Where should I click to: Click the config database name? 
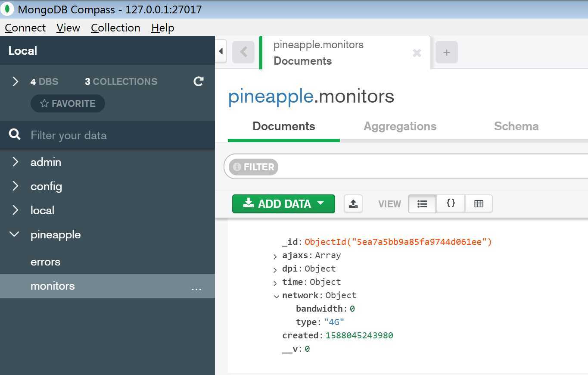(x=46, y=186)
